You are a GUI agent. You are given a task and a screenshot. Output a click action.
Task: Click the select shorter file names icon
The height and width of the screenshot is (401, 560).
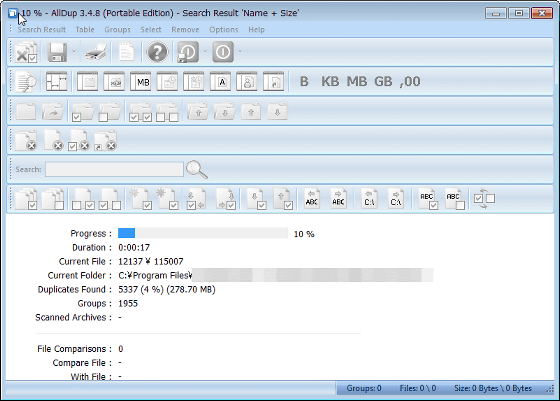point(311,199)
